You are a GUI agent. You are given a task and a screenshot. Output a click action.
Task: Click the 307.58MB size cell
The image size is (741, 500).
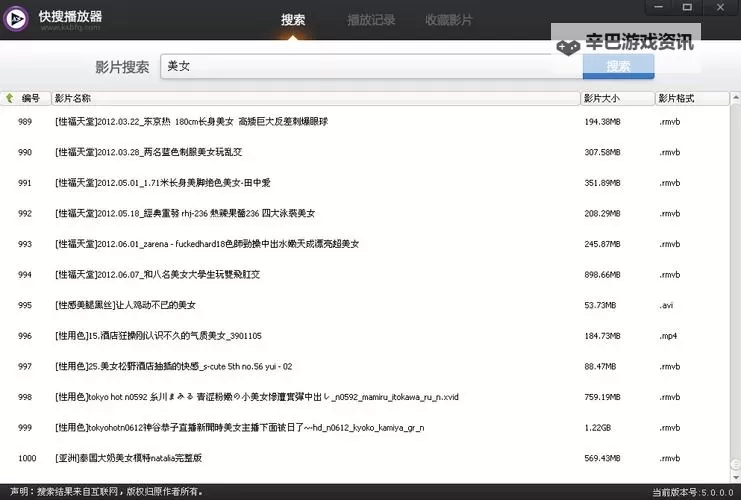pyautogui.click(x=602, y=152)
